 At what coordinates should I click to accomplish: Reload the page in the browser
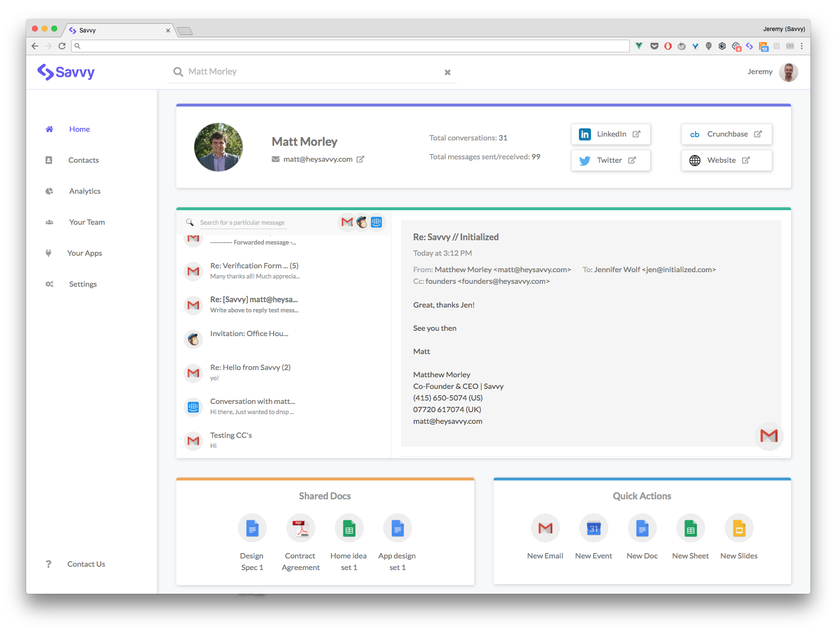click(62, 46)
